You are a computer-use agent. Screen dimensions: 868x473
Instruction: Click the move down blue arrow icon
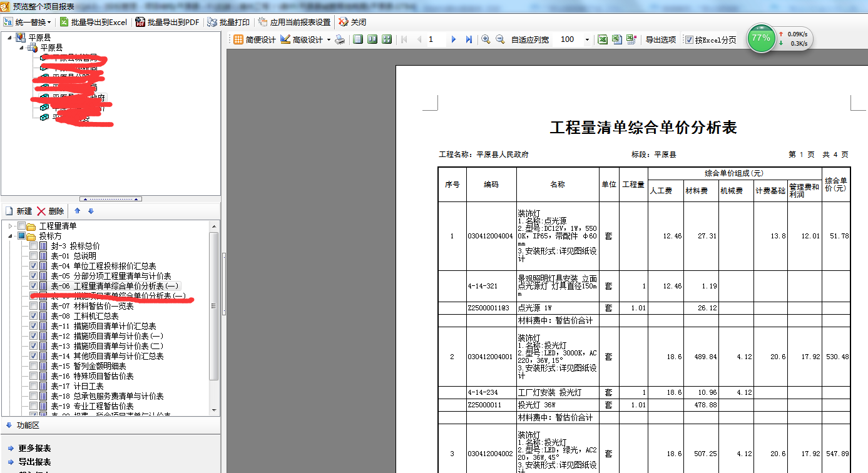91,211
